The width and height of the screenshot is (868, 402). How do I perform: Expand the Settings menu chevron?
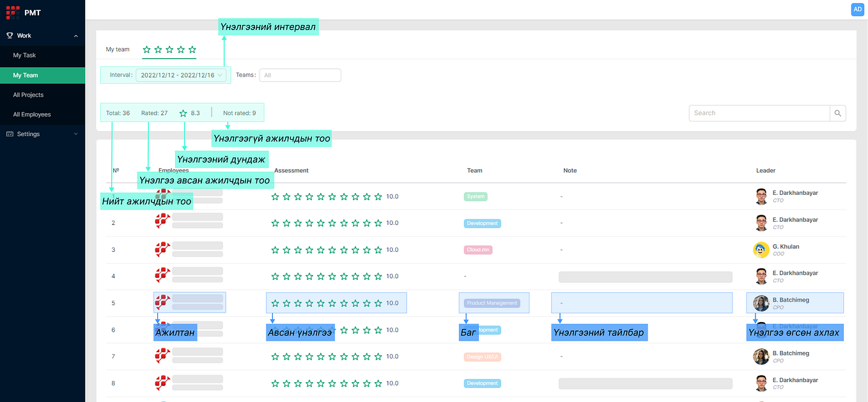pyautogui.click(x=76, y=134)
